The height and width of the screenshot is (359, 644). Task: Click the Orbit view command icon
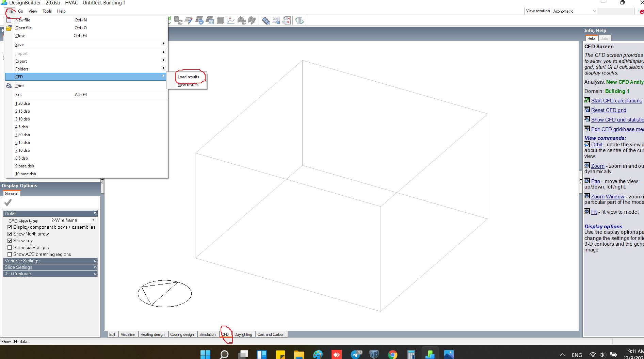click(x=587, y=144)
